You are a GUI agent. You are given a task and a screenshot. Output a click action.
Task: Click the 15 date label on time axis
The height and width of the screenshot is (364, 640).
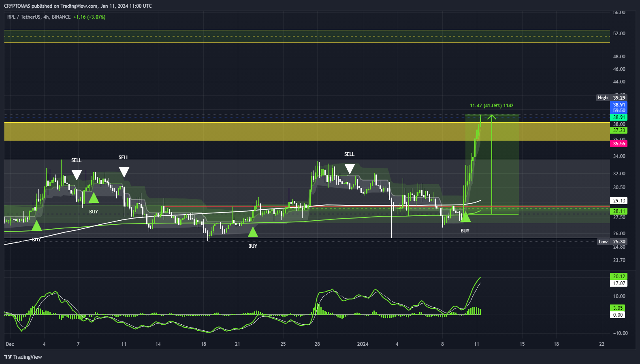click(x=522, y=344)
